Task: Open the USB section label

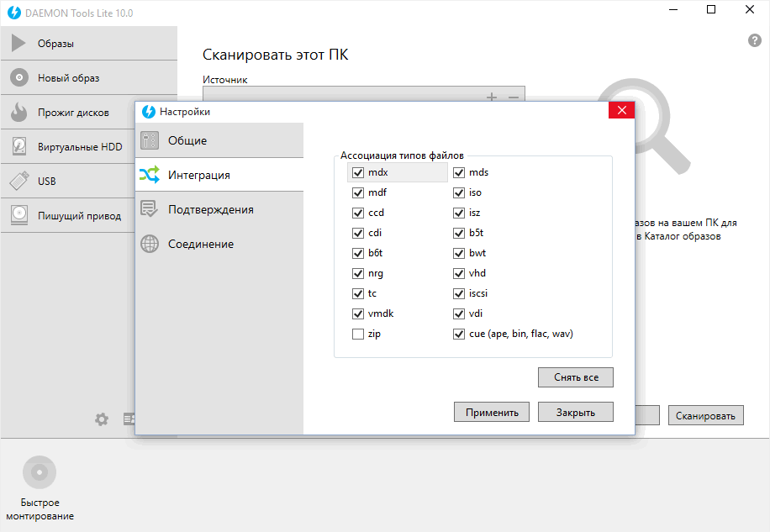Action: (x=46, y=181)
